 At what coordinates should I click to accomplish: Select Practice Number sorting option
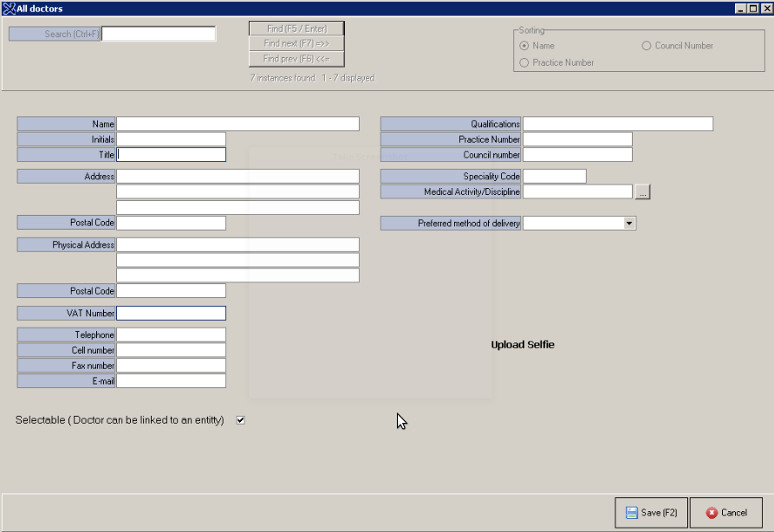[x=524, y=62]
